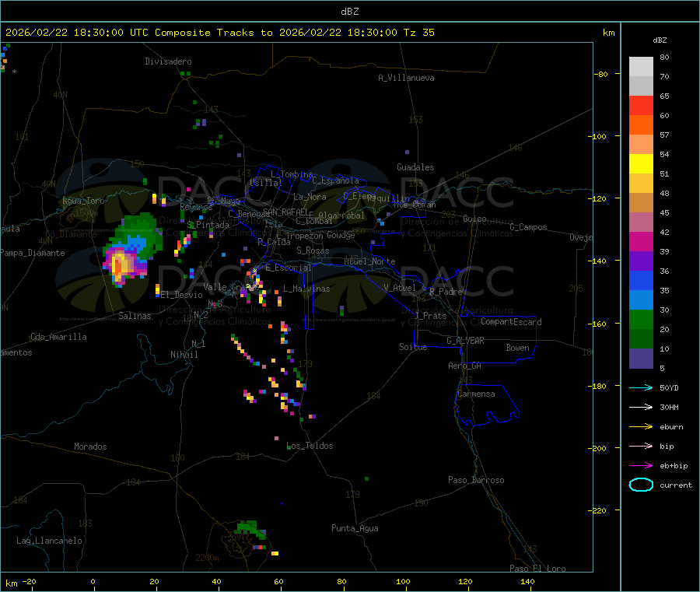This screenshot has height=592, width=700.
Task: Click the Los_Toldos label
Action: point(310,446)
